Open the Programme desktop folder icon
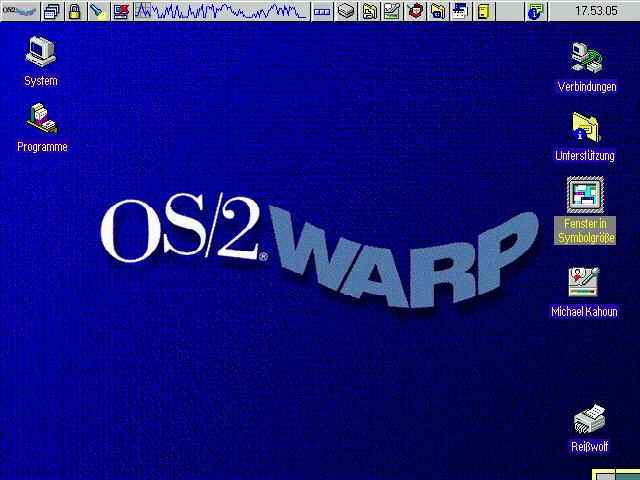The width and height of the screenshot is (640, 480). (42, 118)
